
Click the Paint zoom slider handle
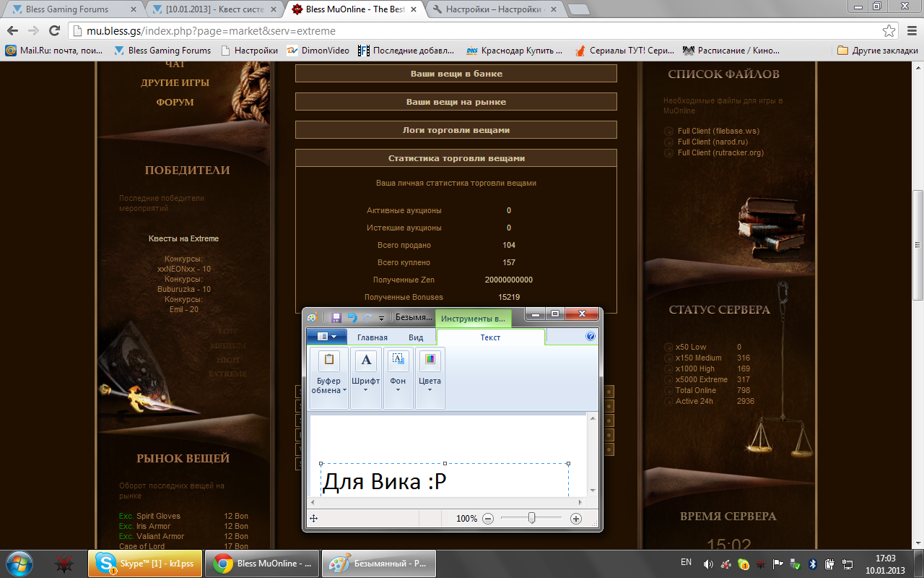coord(531,518)
